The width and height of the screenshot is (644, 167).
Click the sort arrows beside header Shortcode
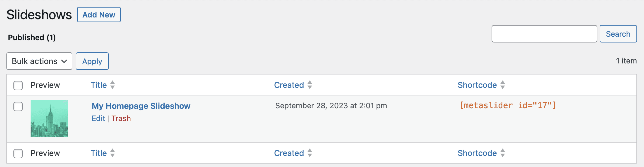coord(503,85)
